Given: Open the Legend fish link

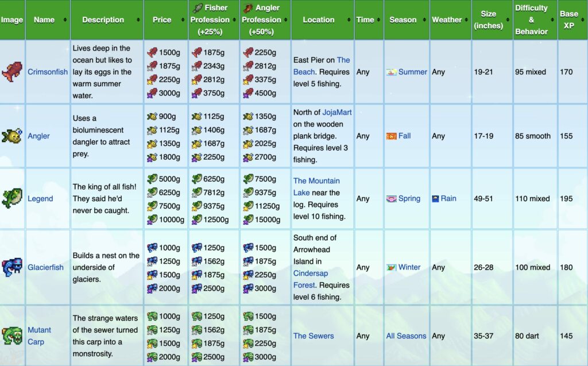Looking at the screenshot, I should point(40,198).
